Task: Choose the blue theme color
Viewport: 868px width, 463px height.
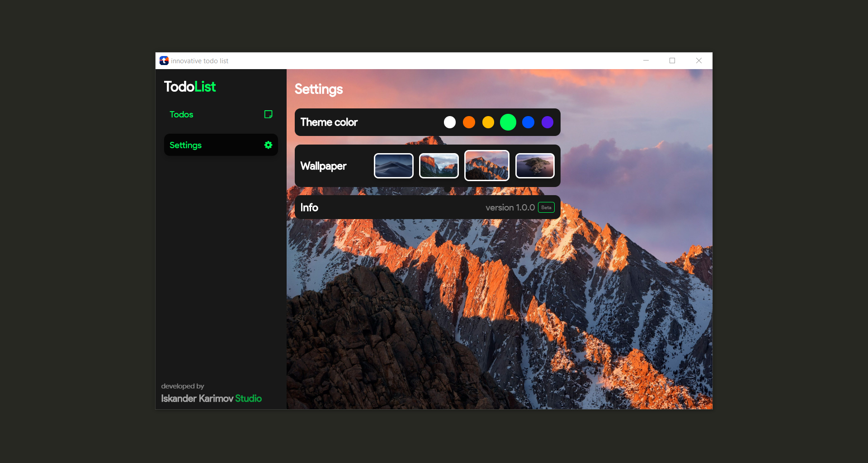Action: [x=528, y=122]
